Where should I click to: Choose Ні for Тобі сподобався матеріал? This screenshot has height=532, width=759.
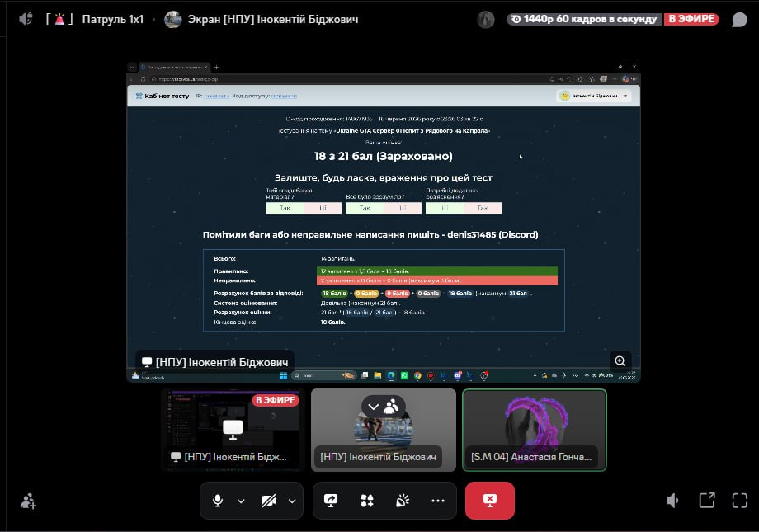323,208
